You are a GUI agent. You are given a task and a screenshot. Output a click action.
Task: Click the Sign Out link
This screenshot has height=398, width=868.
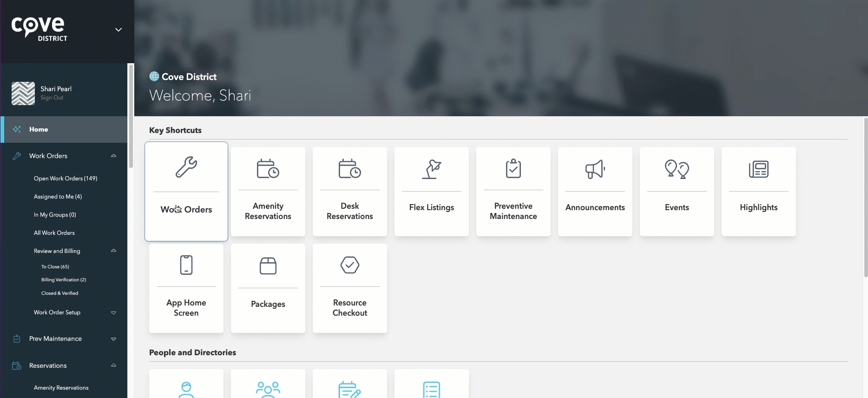pyautogui.click(x=52, y=98)
